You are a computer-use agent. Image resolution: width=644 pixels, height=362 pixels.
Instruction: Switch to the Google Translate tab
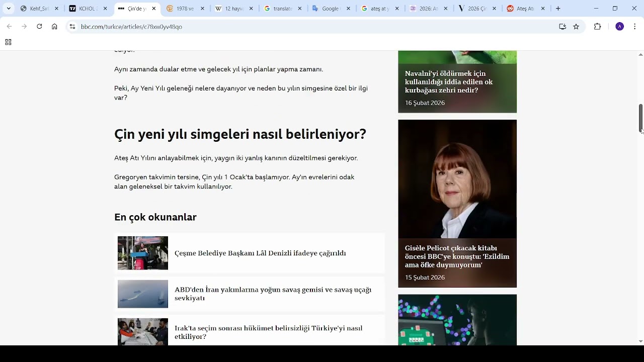(x=330, y=9)
